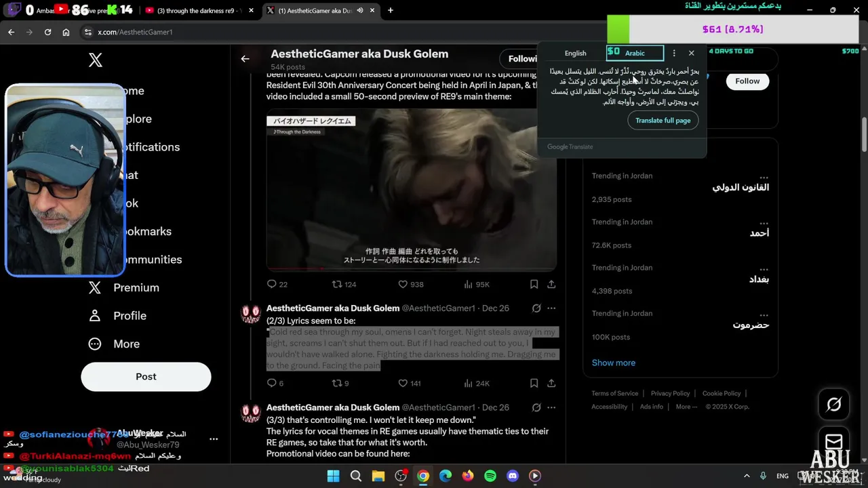The height and width of the screenshot is (488, 868).
Task: Open Premium from the sidebar
Action: coord(124,287)
